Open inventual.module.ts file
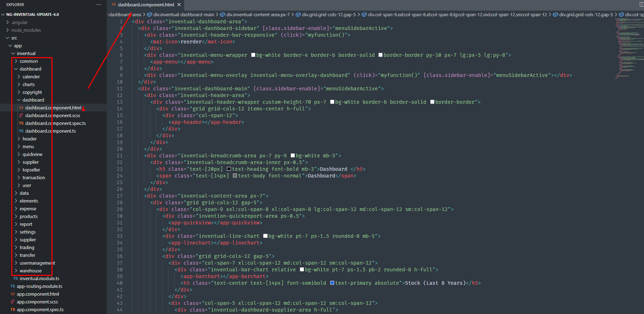 coord(39,278)
